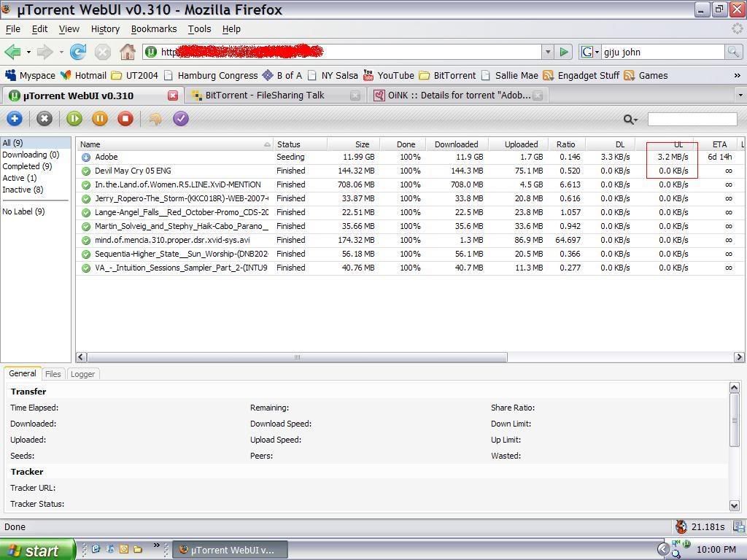Click the Windows Start button
The width and height of the screenshot is (747, 560).
(x=37, y=550)
